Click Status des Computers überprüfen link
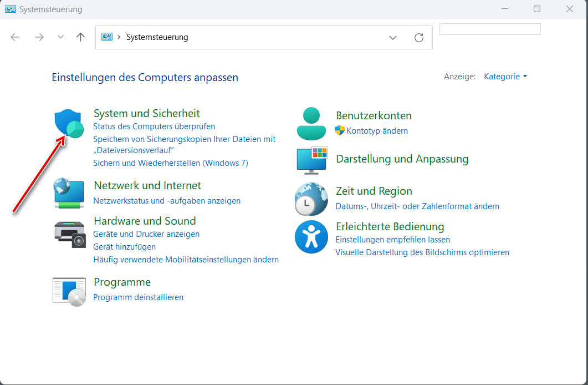 click(154, 126)
